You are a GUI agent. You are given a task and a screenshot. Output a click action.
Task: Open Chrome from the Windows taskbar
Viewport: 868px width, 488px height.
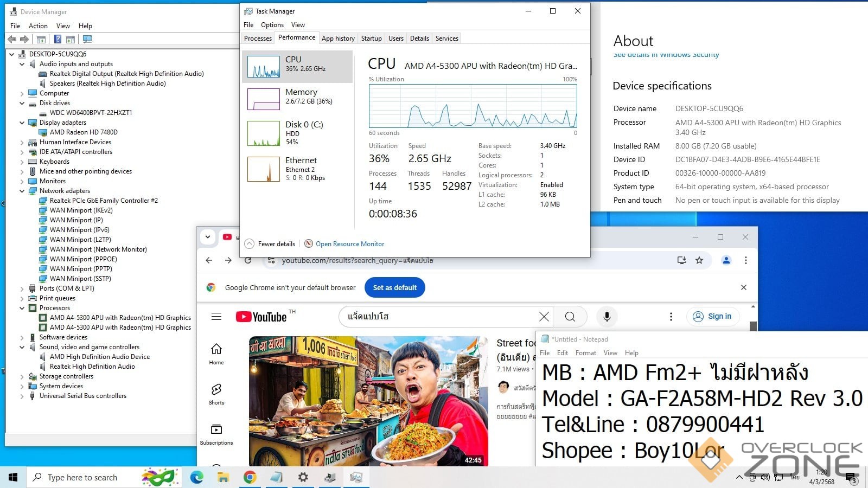coord(250,477)
